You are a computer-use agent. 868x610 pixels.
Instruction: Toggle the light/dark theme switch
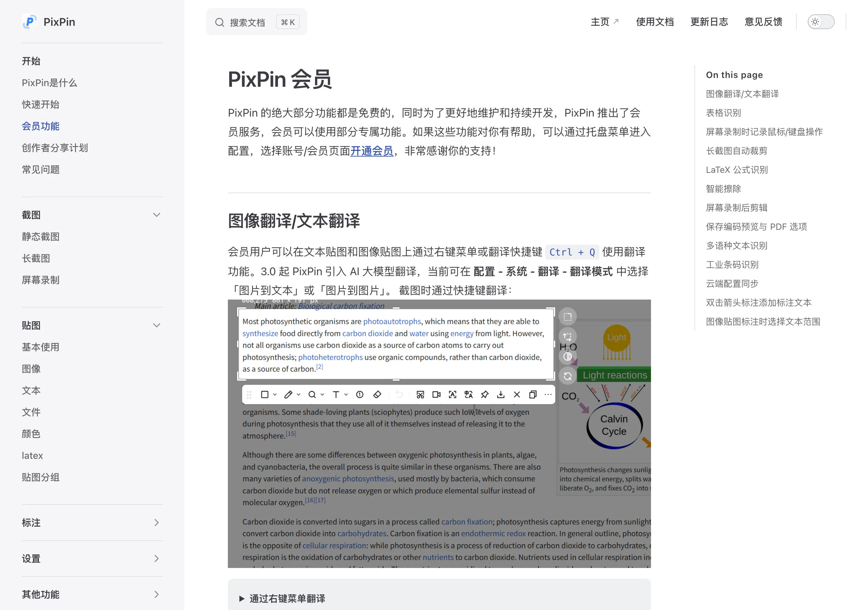click(x=821, y=22)
